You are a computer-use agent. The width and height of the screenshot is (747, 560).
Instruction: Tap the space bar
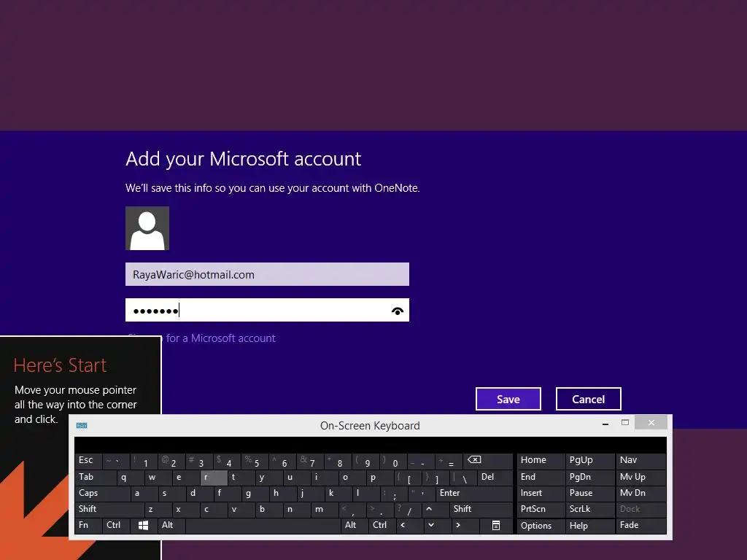pos(263,525)
